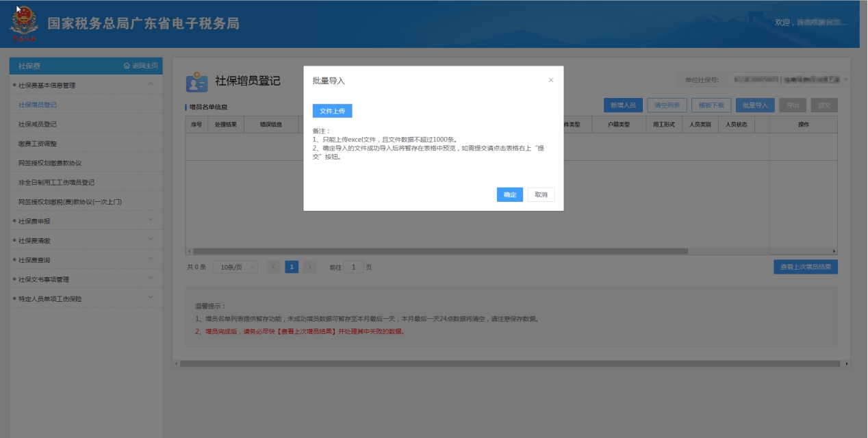Close the 批量导入 dialog with X
This screenshot has height=438, width=868.
551,80
